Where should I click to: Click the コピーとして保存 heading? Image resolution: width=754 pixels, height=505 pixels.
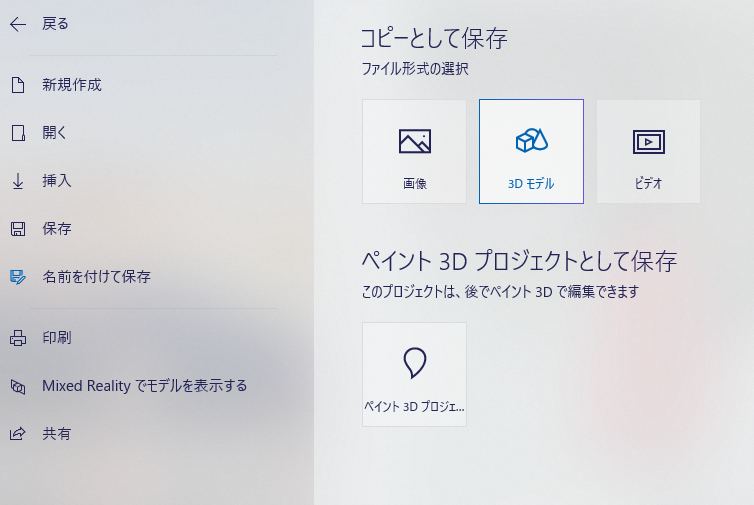[x=434, y=38]
